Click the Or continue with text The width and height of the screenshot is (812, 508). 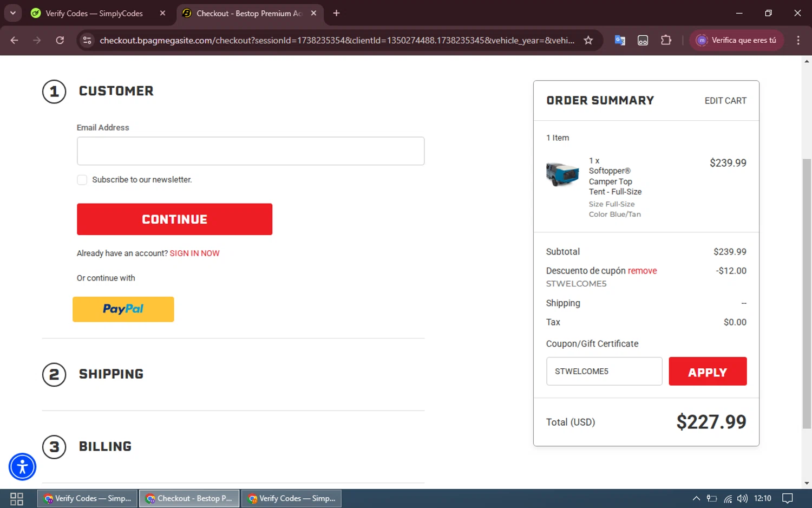tap(106, 278)
